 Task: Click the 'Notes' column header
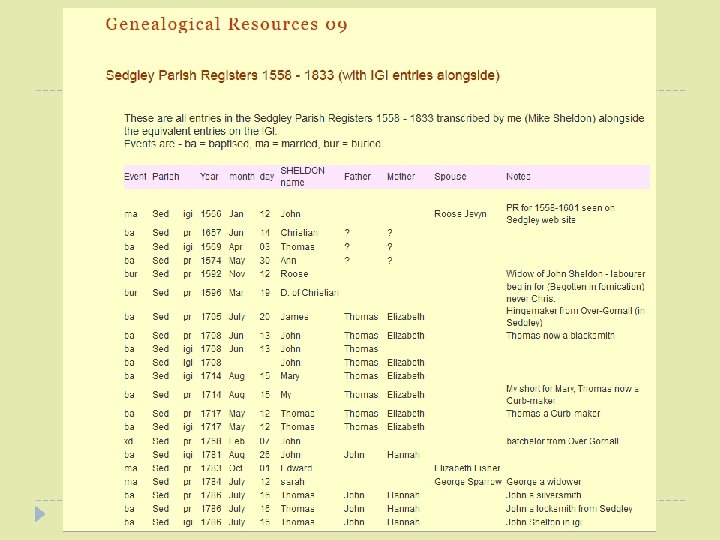pos(518,176)
